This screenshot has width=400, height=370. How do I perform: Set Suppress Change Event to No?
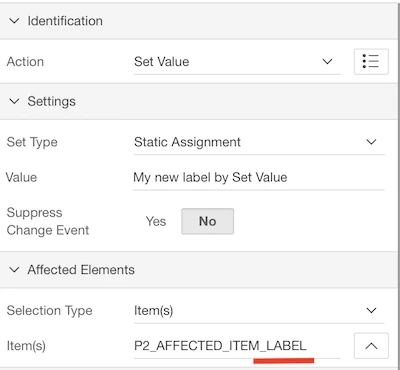tap(207, 221)
